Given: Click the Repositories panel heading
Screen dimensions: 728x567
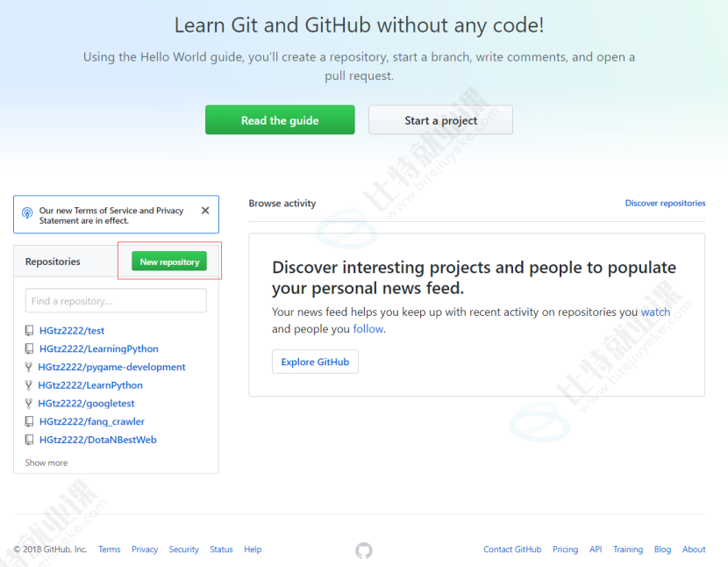Looking at the screenshot, I should pos(53,262).
